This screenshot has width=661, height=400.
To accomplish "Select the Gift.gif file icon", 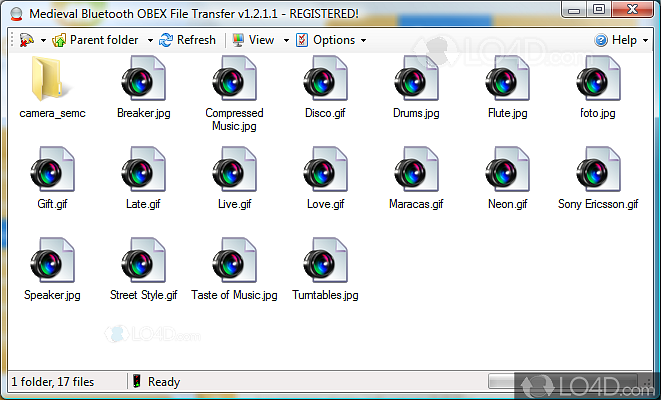I will [x=53, y=169].
